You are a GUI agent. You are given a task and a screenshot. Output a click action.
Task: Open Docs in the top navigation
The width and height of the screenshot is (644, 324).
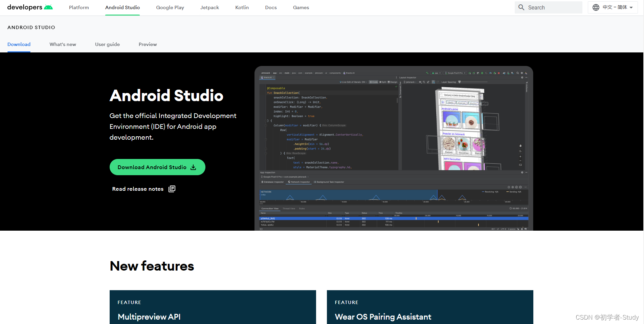[271, 7]
